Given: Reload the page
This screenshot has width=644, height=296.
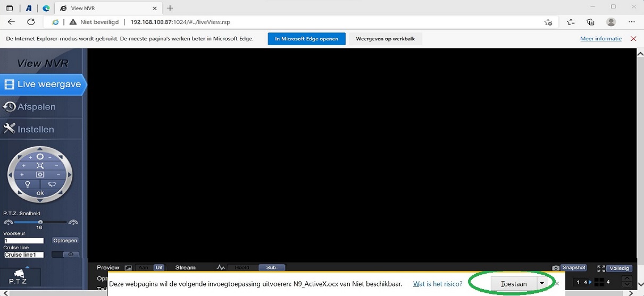Looking at the screenshot, I should tap(31, 22).
